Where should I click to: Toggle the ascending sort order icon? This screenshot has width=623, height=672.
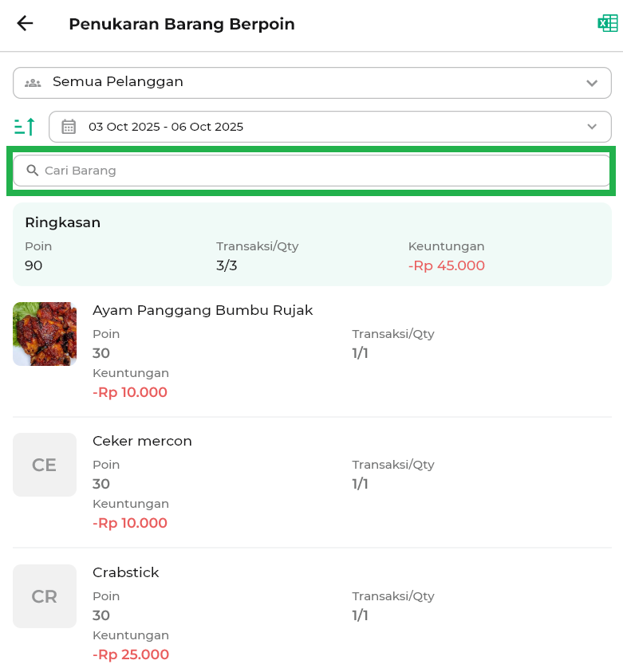tap(25, 127)
